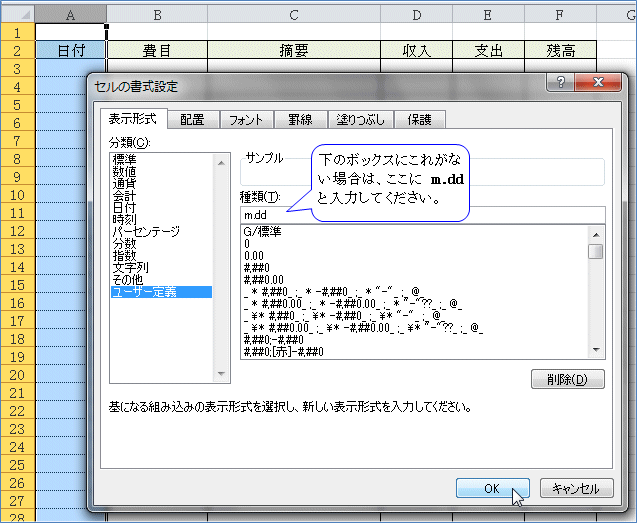The image size is (637, 523).
Task: Select row 10 header in the spreadsheet
Action: click(x=17, y=195)
